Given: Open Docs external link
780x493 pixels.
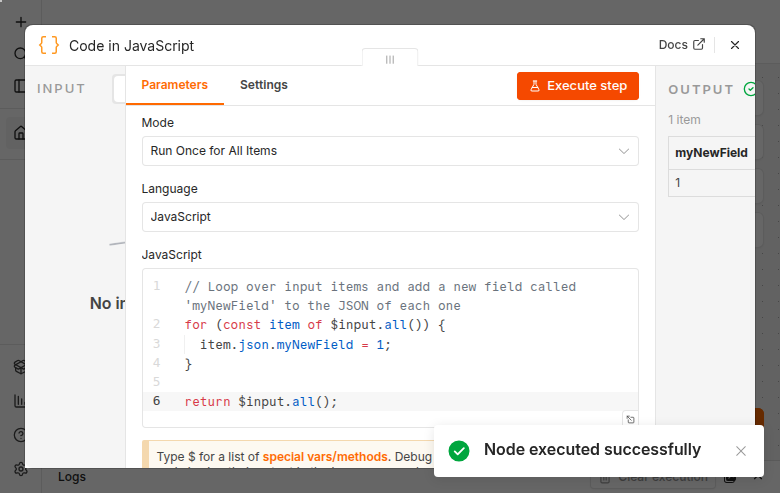Looking at the screenshot, I should (682, 45).
